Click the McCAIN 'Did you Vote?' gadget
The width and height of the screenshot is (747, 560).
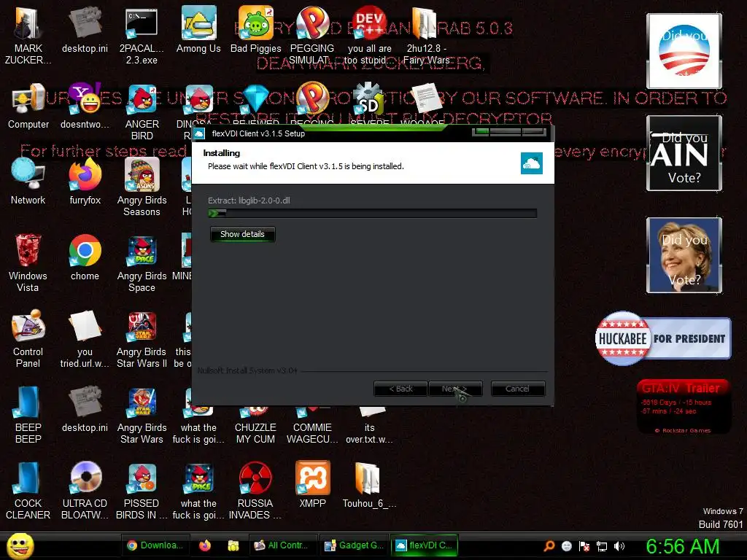[x=684, y=153]
